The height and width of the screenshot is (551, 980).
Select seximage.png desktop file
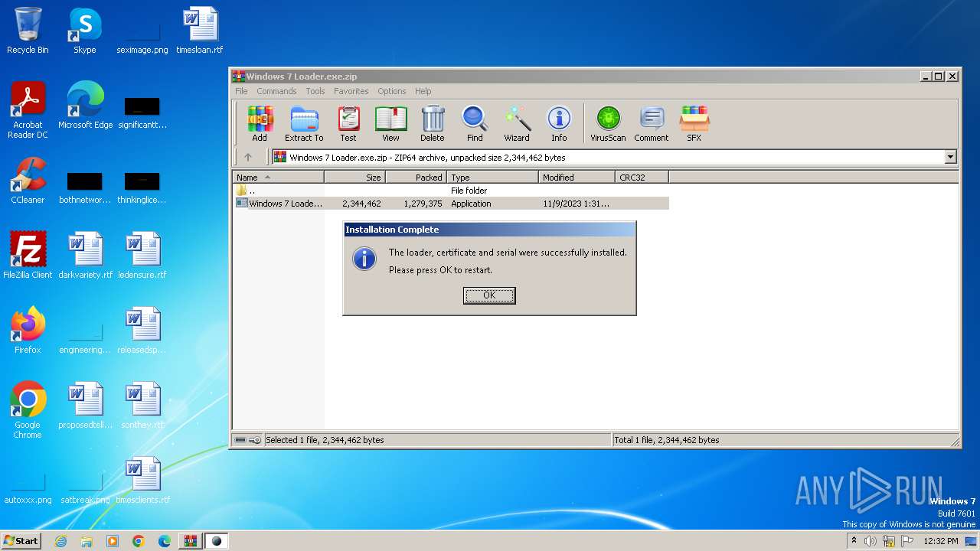tap(142, 37)
